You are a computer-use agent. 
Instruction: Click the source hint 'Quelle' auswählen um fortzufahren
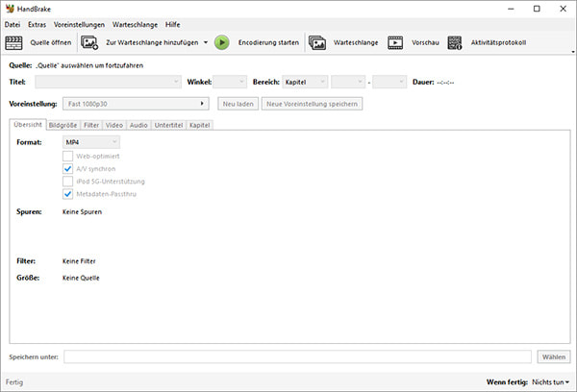[89, 65]
